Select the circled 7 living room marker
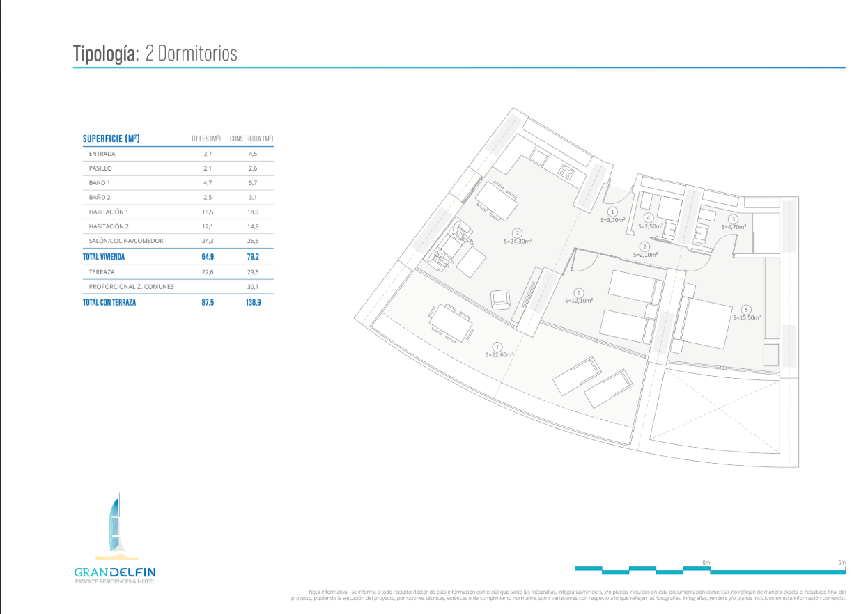Viewport: 868px width, 614px height. pyautogui.click(x=516, y=233)
